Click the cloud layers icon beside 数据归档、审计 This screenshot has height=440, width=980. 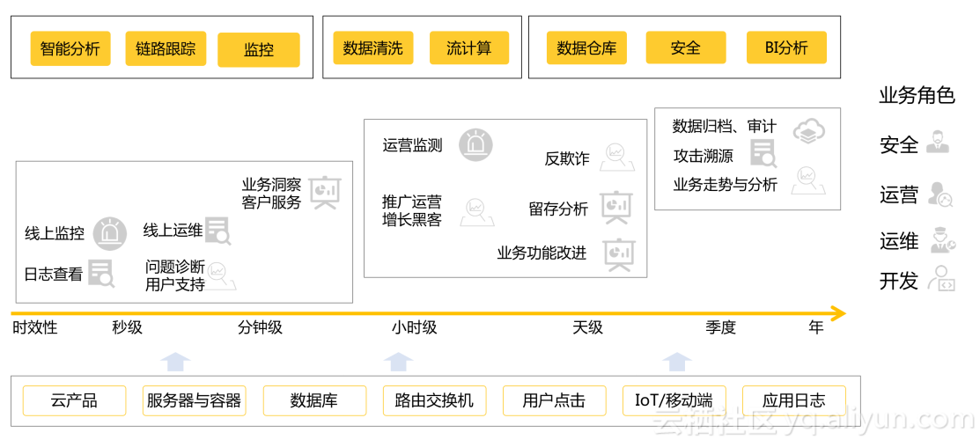[809, 131]
